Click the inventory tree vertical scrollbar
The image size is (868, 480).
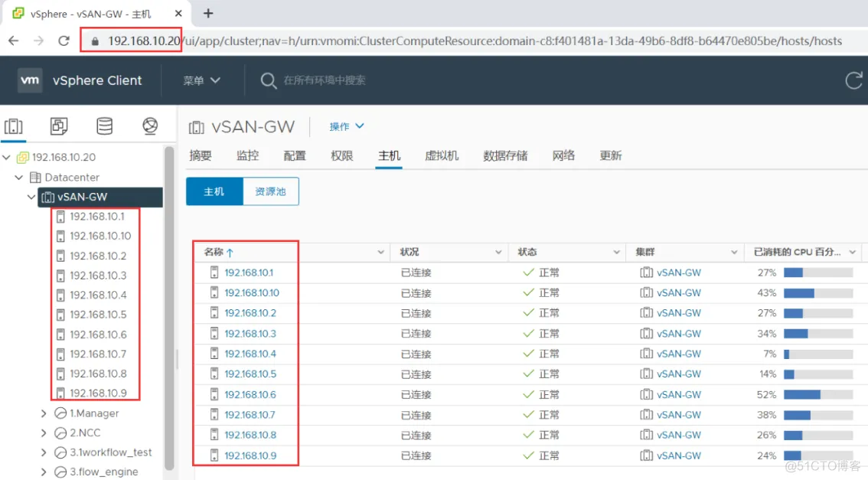click(x=169, y=307)
